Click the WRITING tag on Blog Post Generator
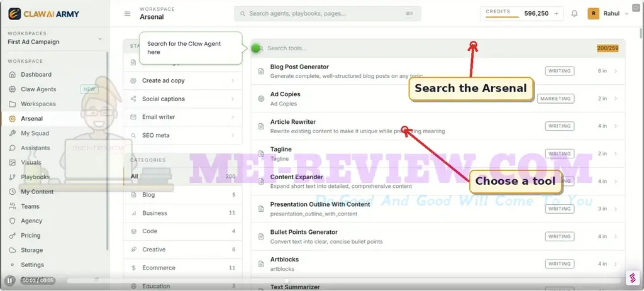Screen dimensions: 644x291 click(x=559, y=71)
